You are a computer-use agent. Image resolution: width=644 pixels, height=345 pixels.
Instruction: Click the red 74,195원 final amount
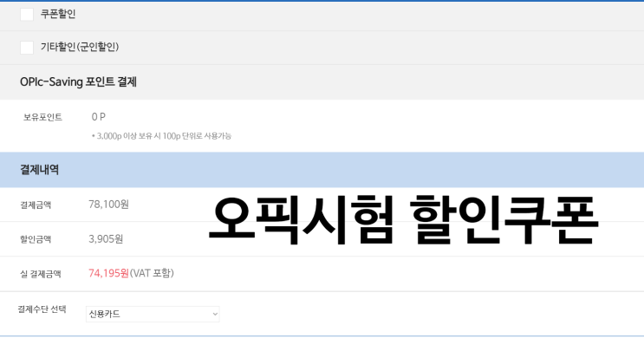coord(109,273)
